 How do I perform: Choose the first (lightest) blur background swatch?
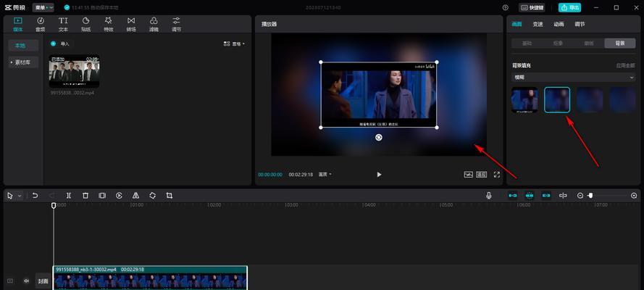click(524, 100)
